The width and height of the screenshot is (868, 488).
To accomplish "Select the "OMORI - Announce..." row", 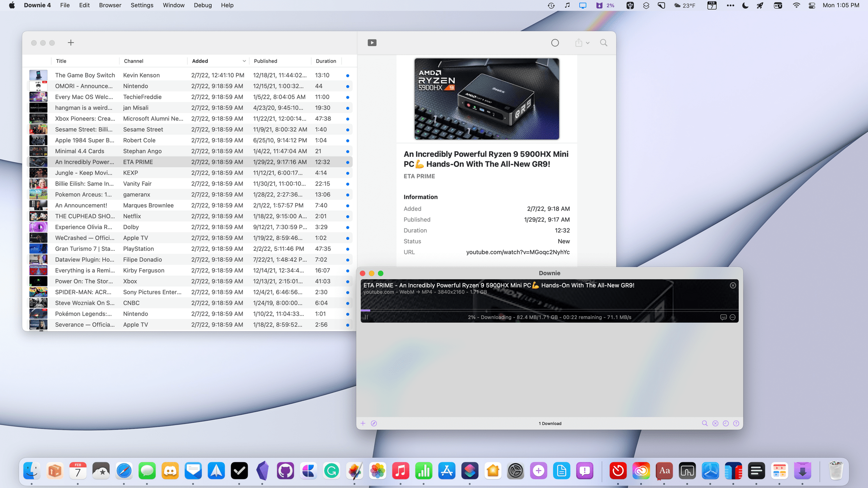I will 189,86.
